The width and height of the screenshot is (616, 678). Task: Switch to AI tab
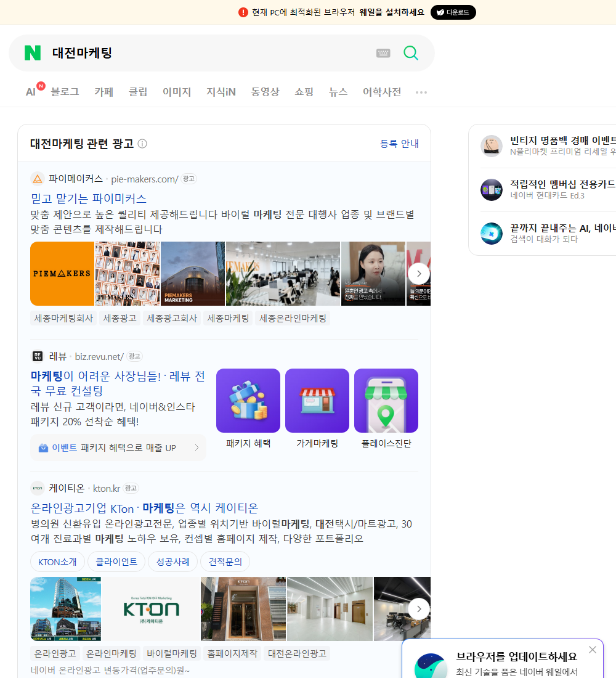(31, 92)
